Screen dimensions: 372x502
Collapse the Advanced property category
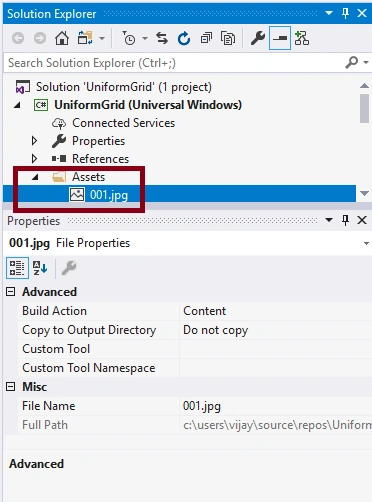(11, 292)
